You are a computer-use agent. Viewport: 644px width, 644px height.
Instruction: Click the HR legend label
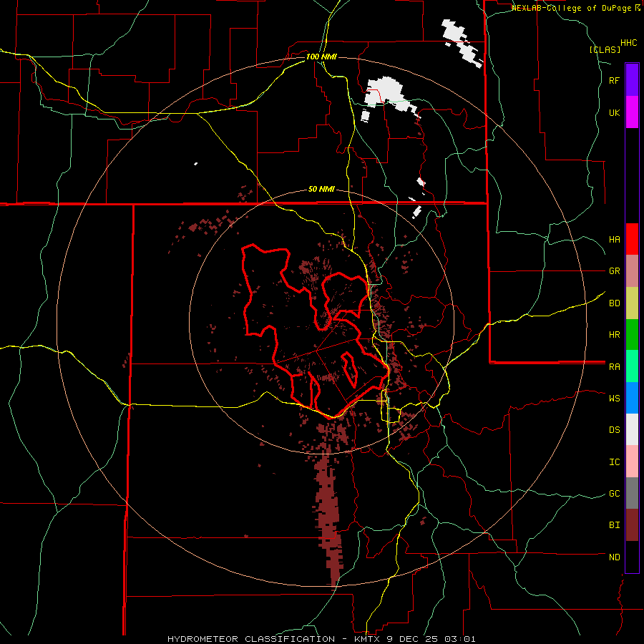[x=614, y=335]
